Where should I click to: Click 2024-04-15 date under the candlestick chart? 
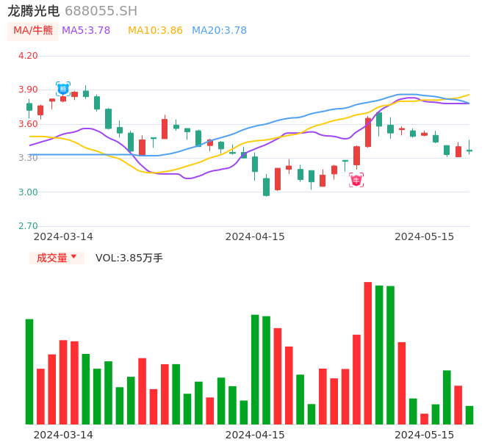tap(255, 236)
